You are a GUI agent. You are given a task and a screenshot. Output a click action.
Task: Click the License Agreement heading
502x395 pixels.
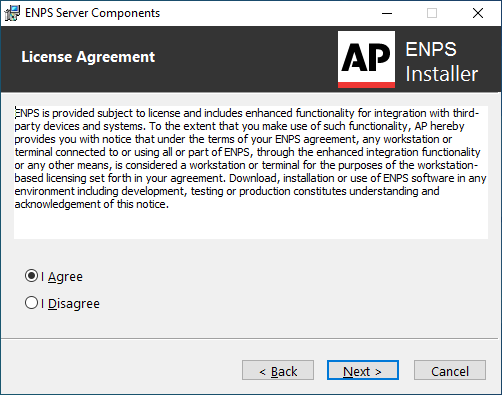(x=88, y=57)
